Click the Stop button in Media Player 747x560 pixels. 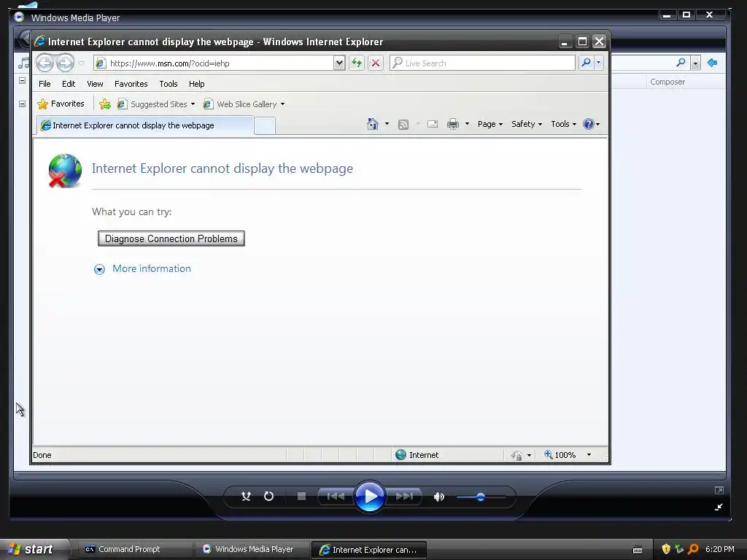[x=301, y=496]
